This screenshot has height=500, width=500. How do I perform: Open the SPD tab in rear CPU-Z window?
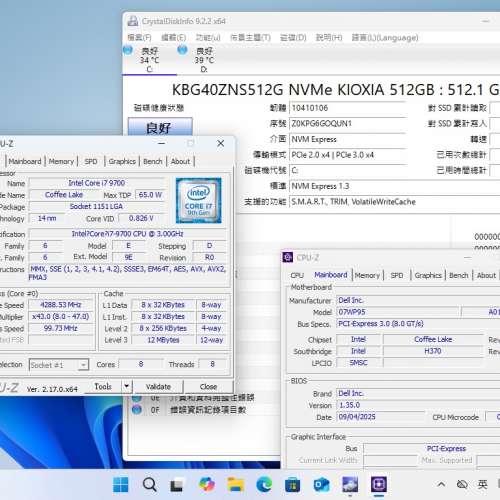397,275
